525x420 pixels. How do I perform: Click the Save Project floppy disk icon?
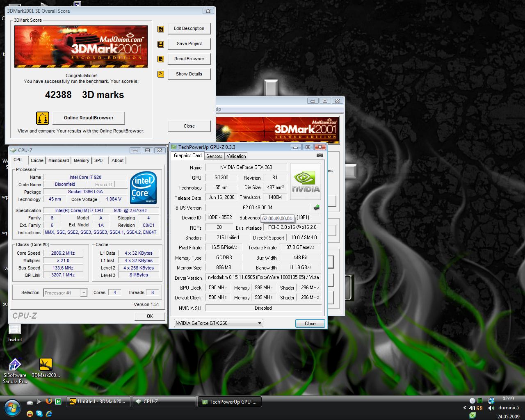pyautogui.click(x=161, y=44)
